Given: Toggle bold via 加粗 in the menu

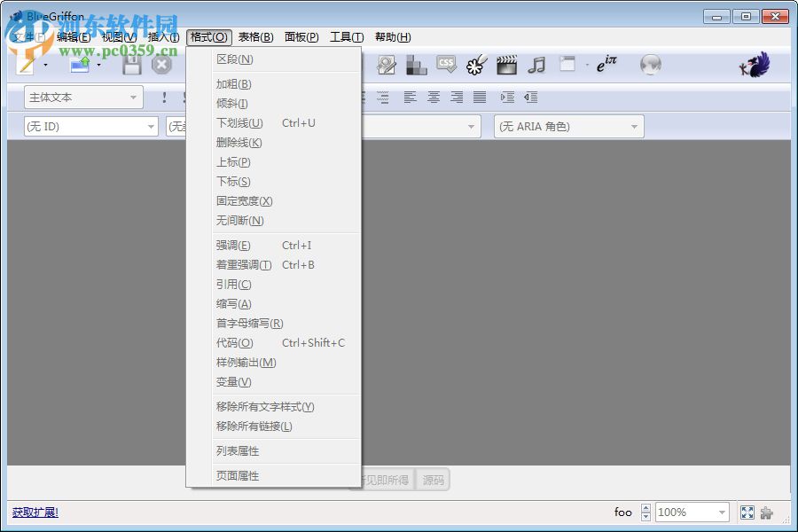Looking at the screenshot, I should tap(233, 84).
